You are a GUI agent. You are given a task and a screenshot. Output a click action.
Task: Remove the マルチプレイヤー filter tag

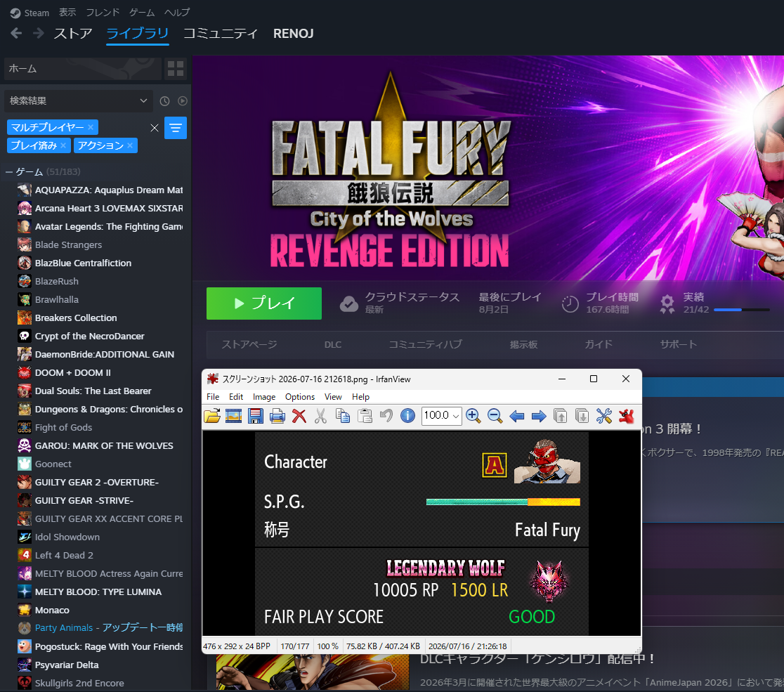click(91, 127)
